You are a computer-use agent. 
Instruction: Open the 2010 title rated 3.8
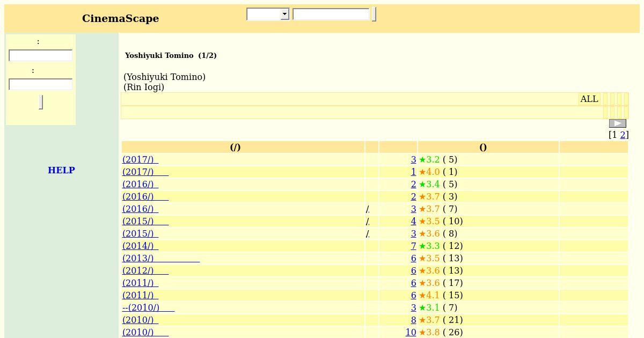[x=145, y=332]
